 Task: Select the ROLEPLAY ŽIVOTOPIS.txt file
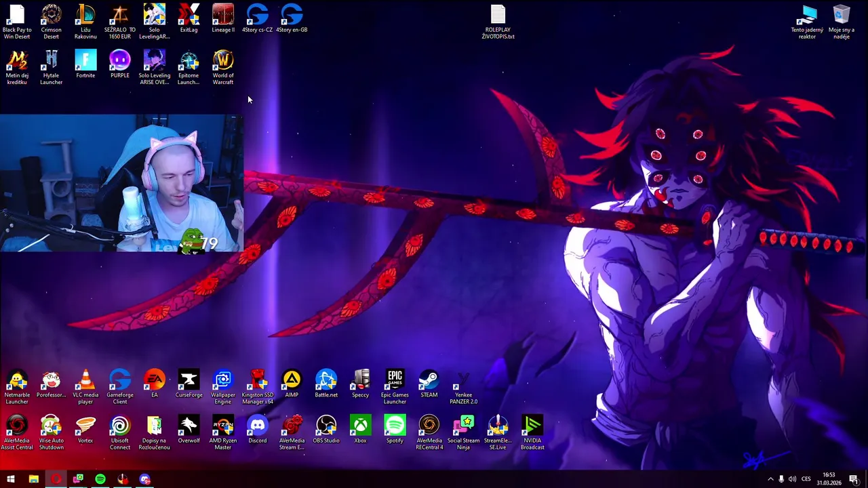click(x=498, y=22)
